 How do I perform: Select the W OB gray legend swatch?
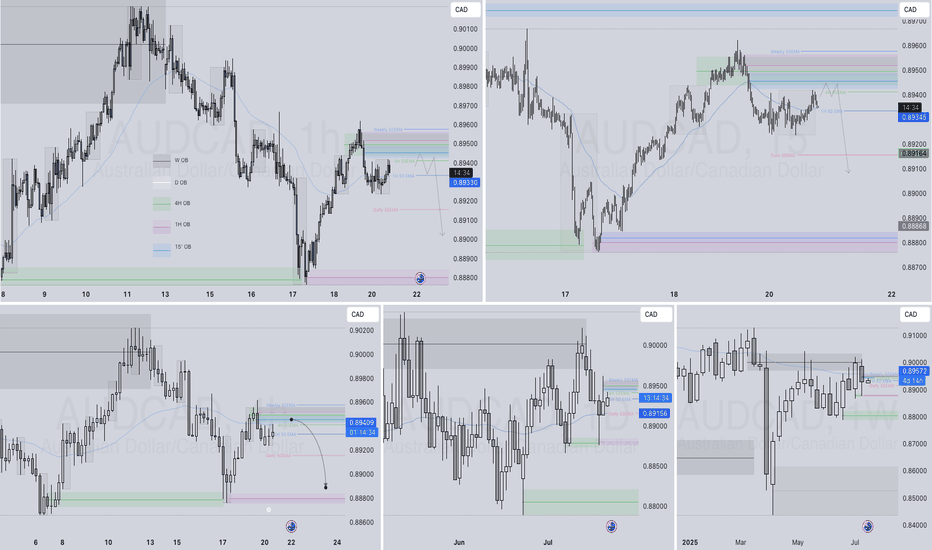pos(162,161)
